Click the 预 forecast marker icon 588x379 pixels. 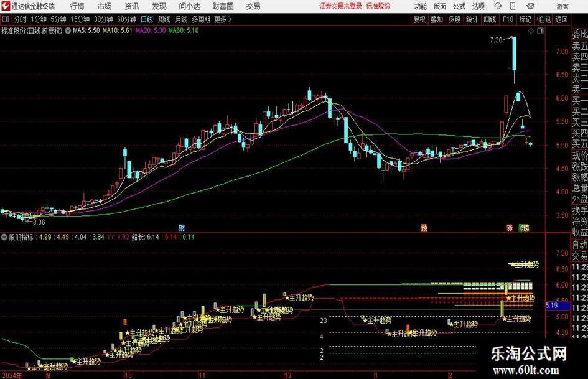click(424, 227)
